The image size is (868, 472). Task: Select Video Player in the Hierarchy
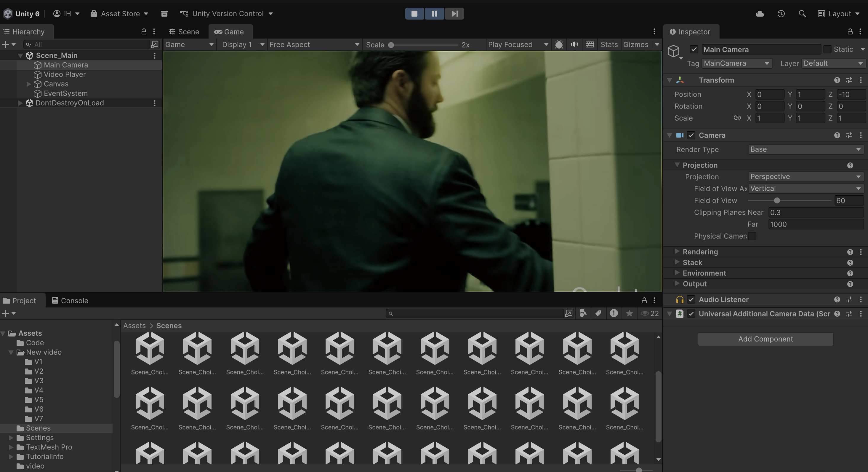(64, 74)
